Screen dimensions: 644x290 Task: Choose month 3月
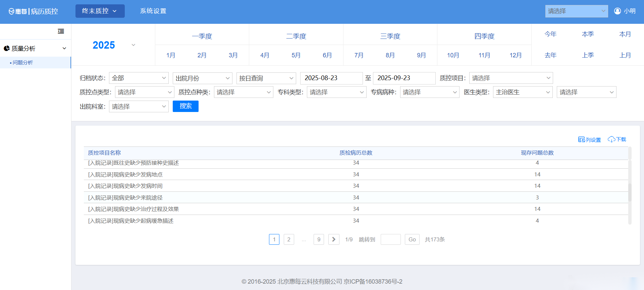pyautogui.click(x=233, y=55)
